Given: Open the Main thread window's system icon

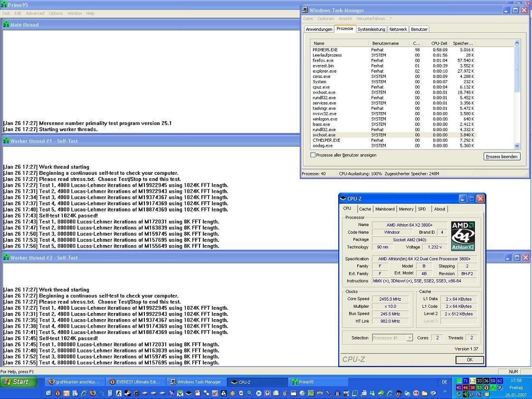Looking at the screenshot, I should pos(6,25).
